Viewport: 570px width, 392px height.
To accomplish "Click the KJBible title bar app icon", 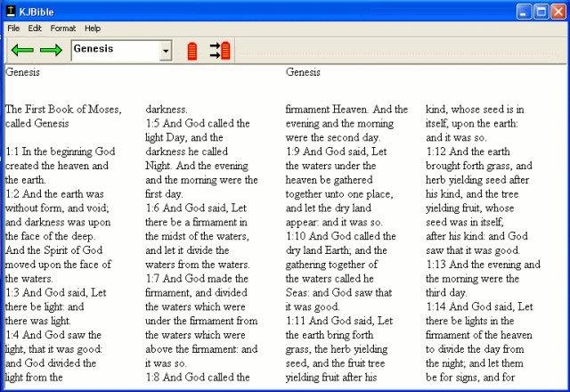I will point(11,12).
